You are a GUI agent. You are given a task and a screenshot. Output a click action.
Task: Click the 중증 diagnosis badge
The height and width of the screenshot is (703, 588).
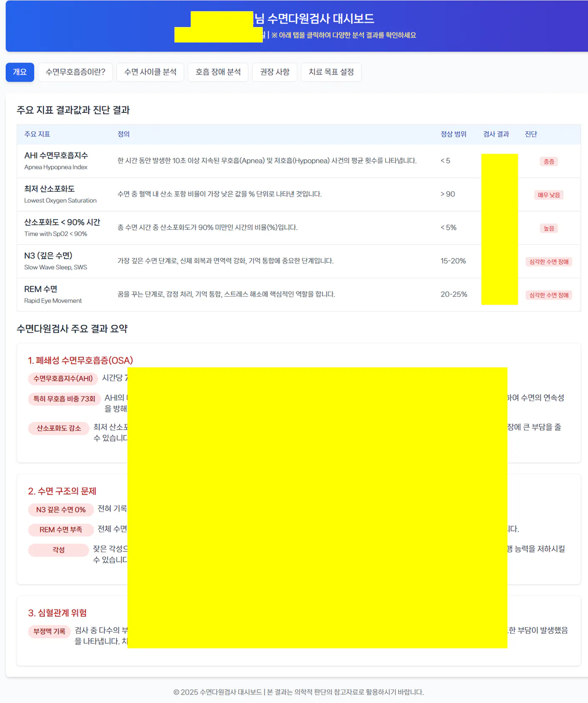pos(549,162)
